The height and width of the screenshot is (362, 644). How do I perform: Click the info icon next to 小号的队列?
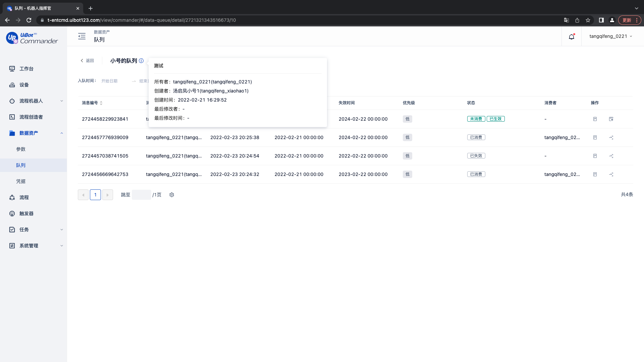pos(141,61)
